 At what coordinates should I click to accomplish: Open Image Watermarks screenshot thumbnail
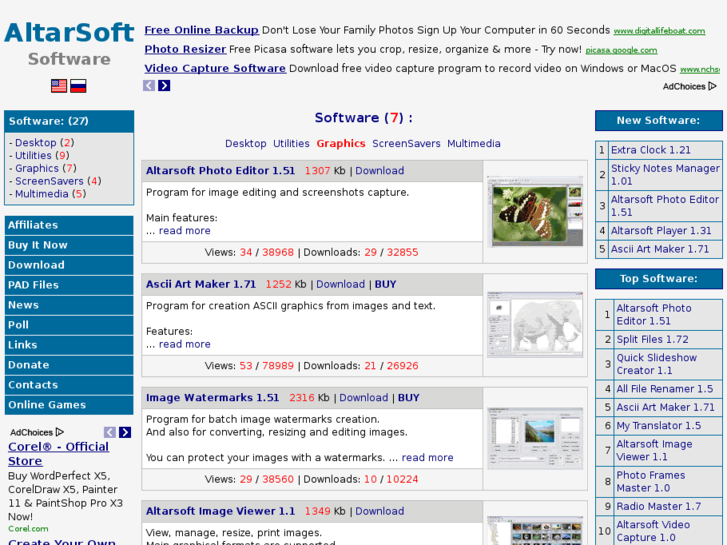click(535, 438)
